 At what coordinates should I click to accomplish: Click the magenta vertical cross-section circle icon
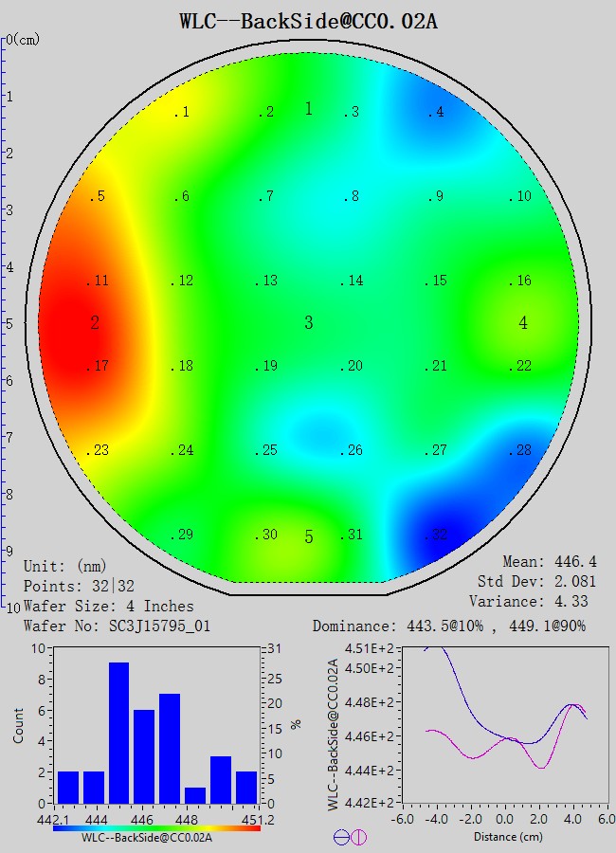[x=359, y=837]
